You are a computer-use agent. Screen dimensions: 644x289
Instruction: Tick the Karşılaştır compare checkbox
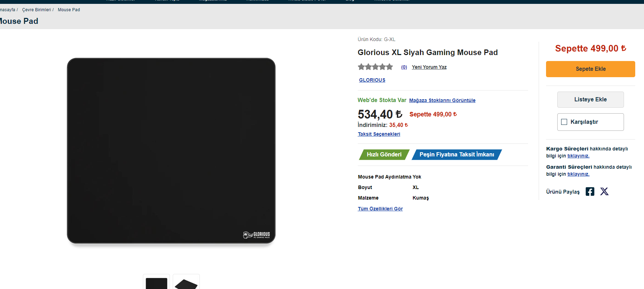[564, 122]
